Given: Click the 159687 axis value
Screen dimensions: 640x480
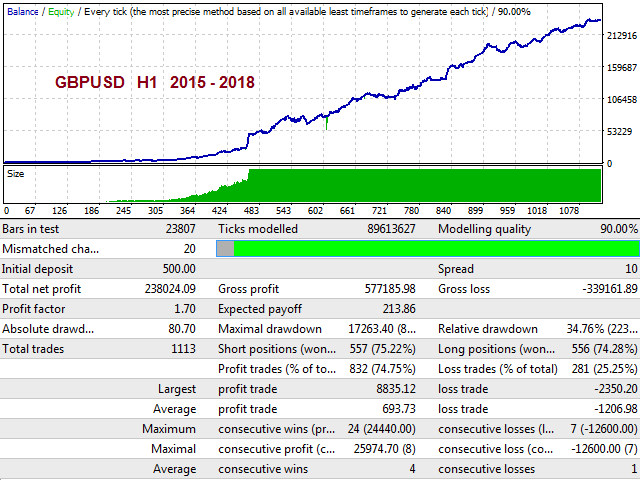Looking at the screenshot, I should point(622,67).
